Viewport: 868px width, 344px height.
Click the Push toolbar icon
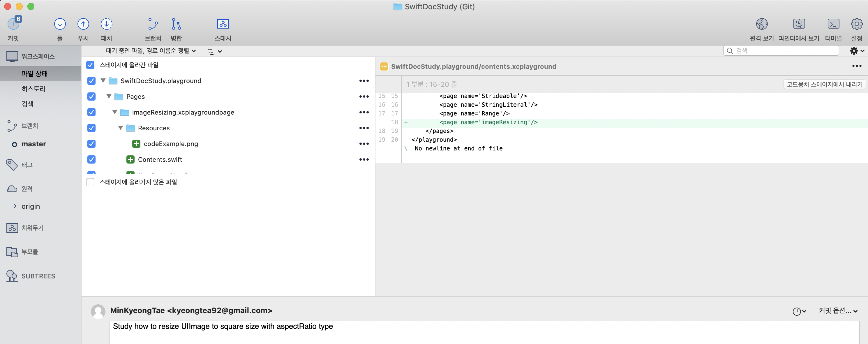[x=83, y=24]
